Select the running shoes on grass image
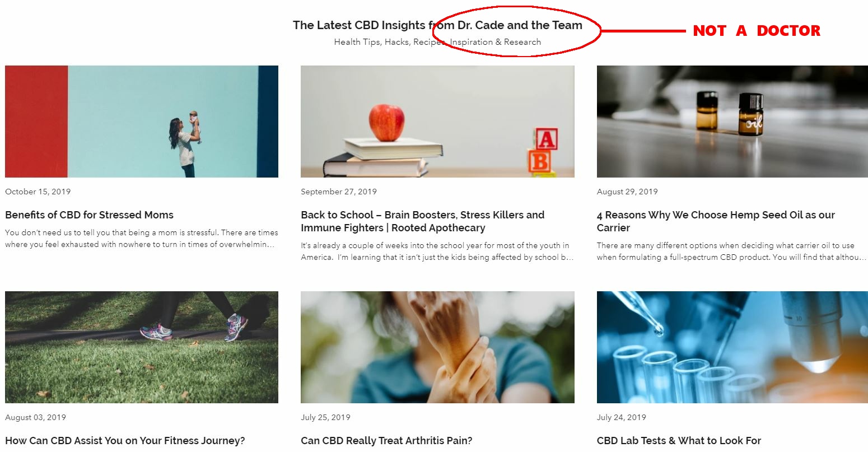This screenshot has height=452, width=868. pyautogui.click(x=142, y=347)
